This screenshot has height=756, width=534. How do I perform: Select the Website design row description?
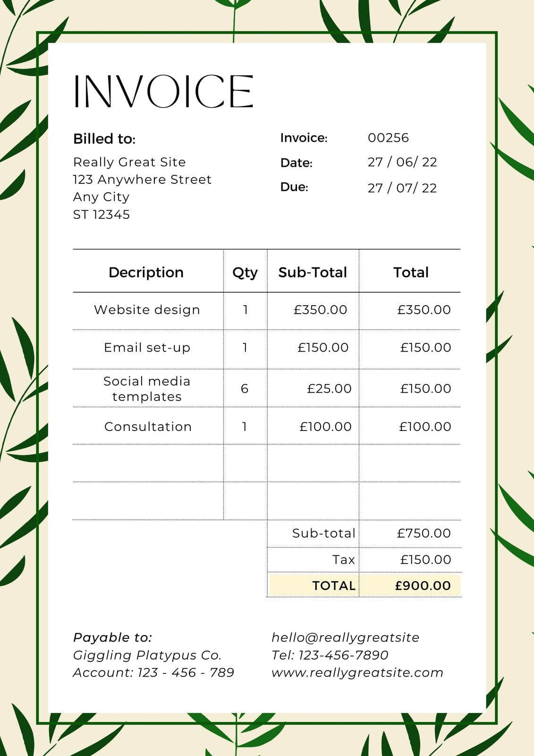click(x=147, y=310)
